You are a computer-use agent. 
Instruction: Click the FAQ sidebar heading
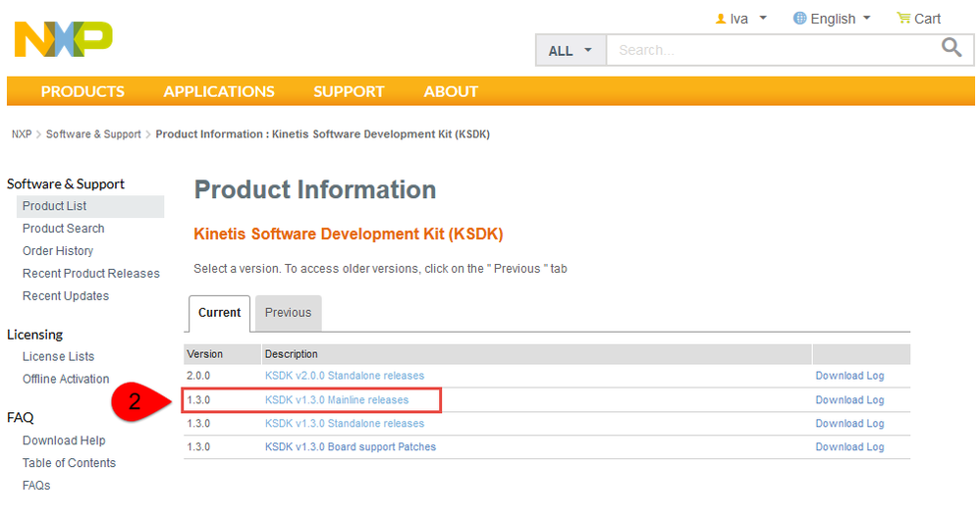click(x=20, y=418)
